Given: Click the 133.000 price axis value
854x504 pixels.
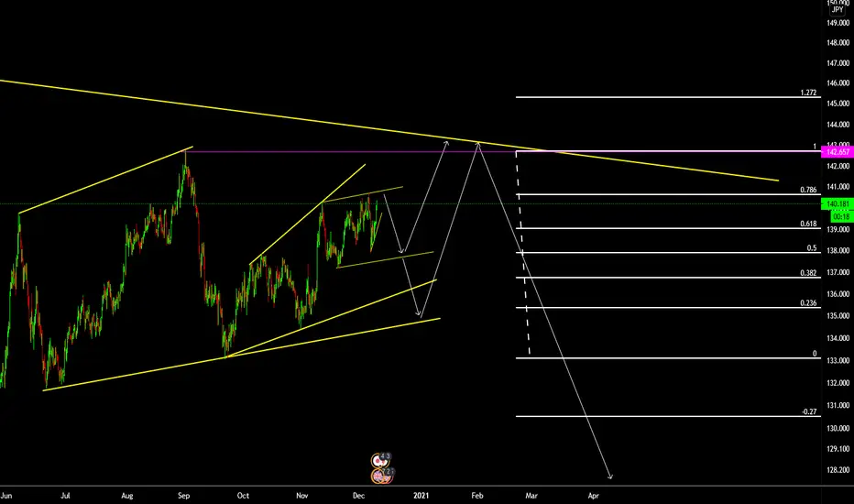Looking at the screenshot, I should tap(838, 360).
